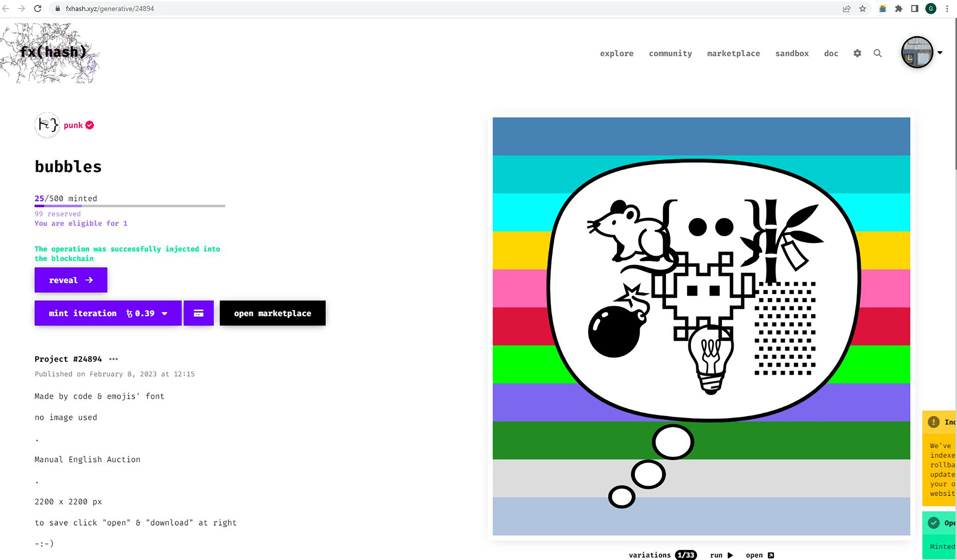Reload the page with refresh icon
957x560 pixels.
(38, 8)
